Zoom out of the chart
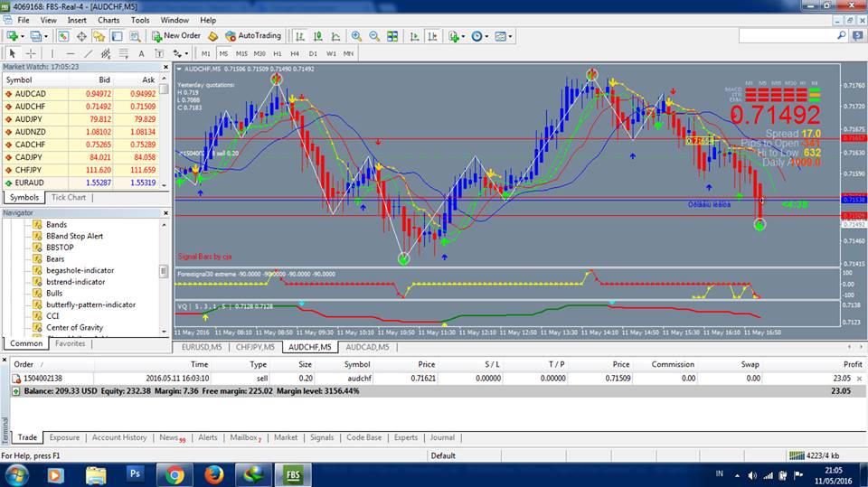Viewport: 868px width, 487px height. tap(374, 36)
